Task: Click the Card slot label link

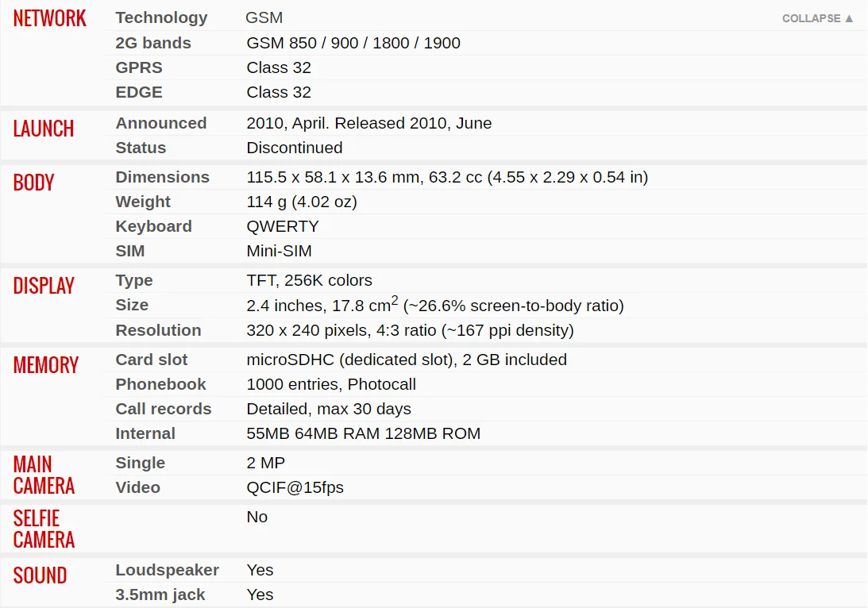Action: [151, 360]
